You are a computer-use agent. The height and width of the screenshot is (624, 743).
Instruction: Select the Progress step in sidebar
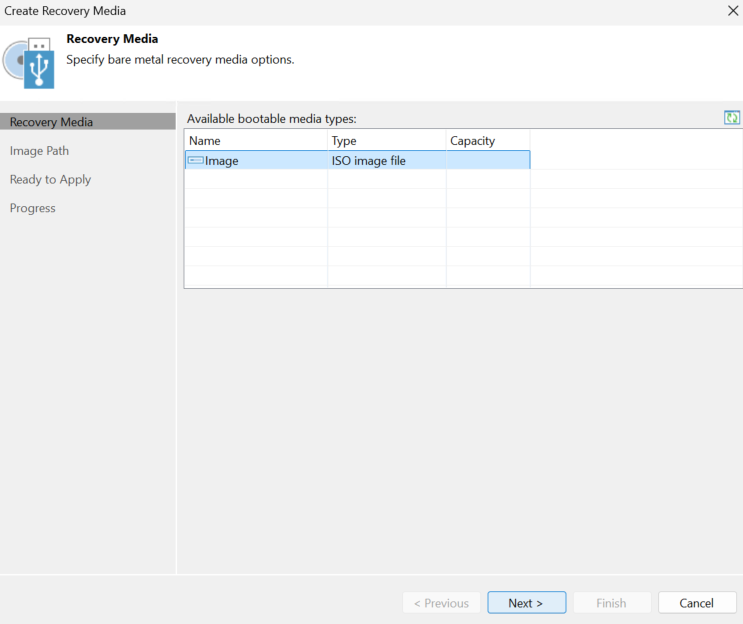coord(33,208)
